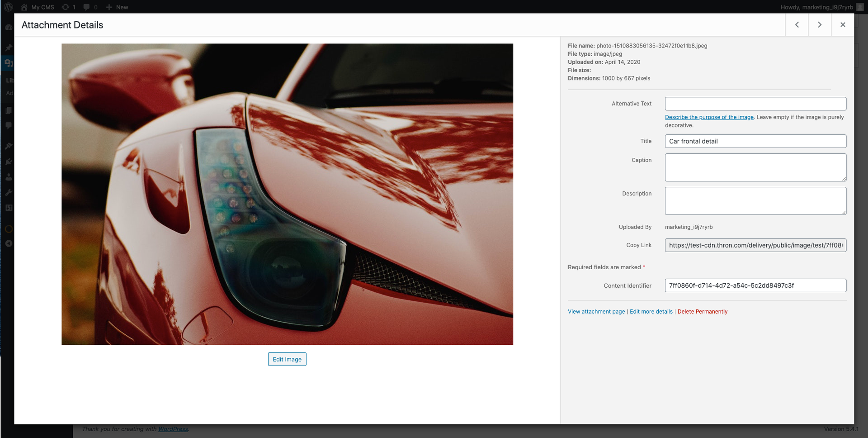868x438 pixels.
Task: Open the Media icon in the sidebar
Action: (8, 63)
